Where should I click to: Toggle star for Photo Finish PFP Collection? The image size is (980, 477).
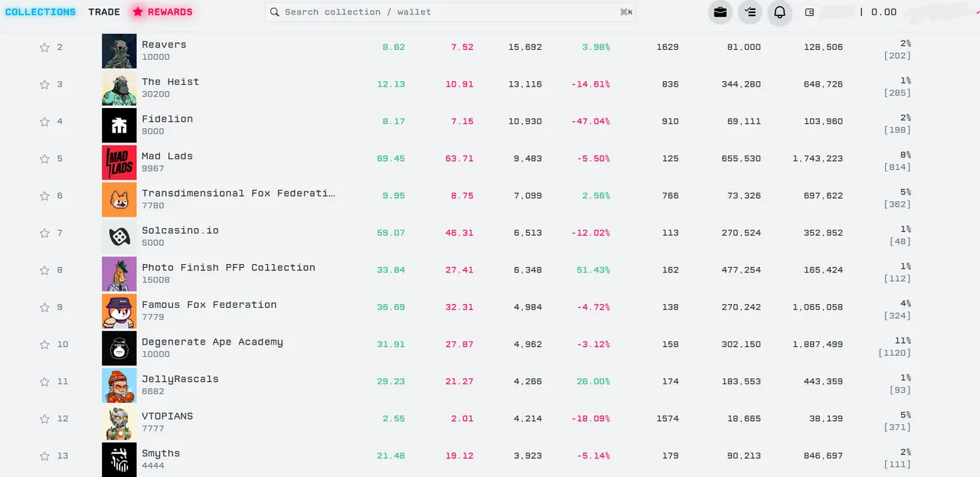(x=44, y=270)
